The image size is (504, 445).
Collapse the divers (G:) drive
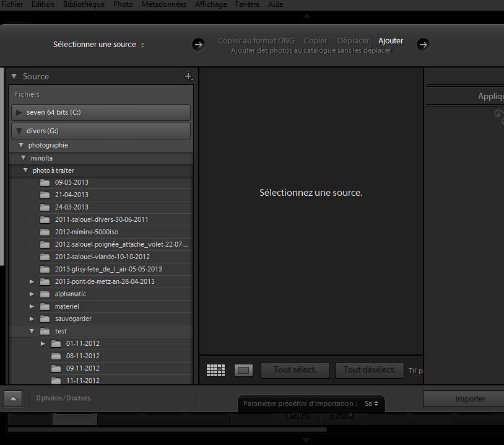[x=19, y=131]
